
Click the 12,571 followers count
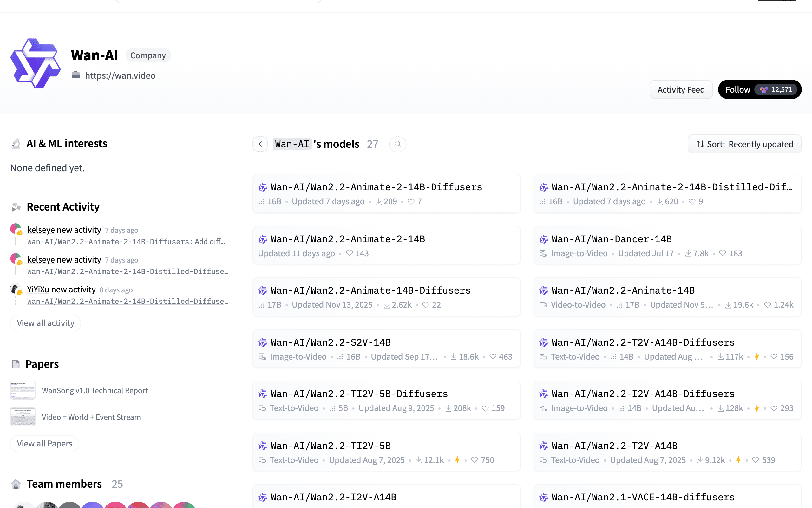point(782,90)
